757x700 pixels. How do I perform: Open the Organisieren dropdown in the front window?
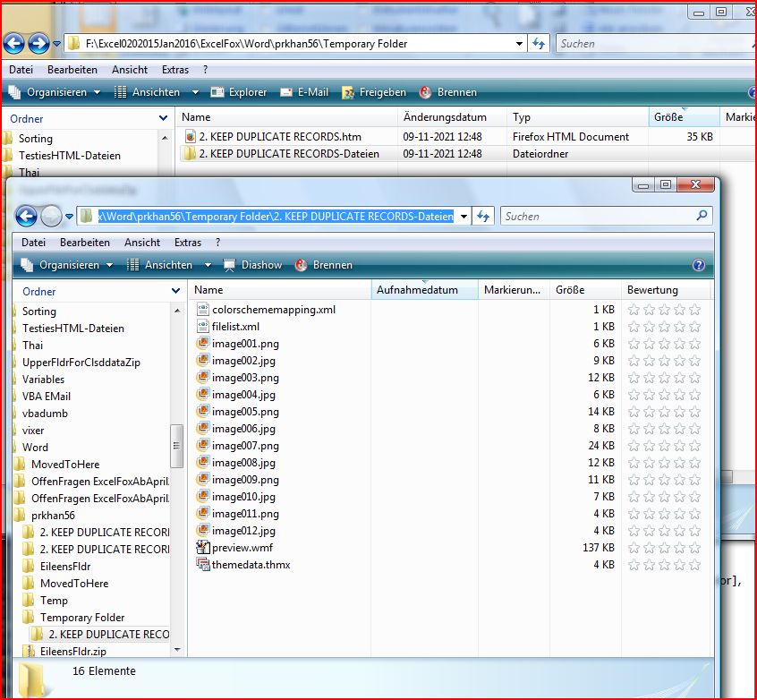pos(68,265)
